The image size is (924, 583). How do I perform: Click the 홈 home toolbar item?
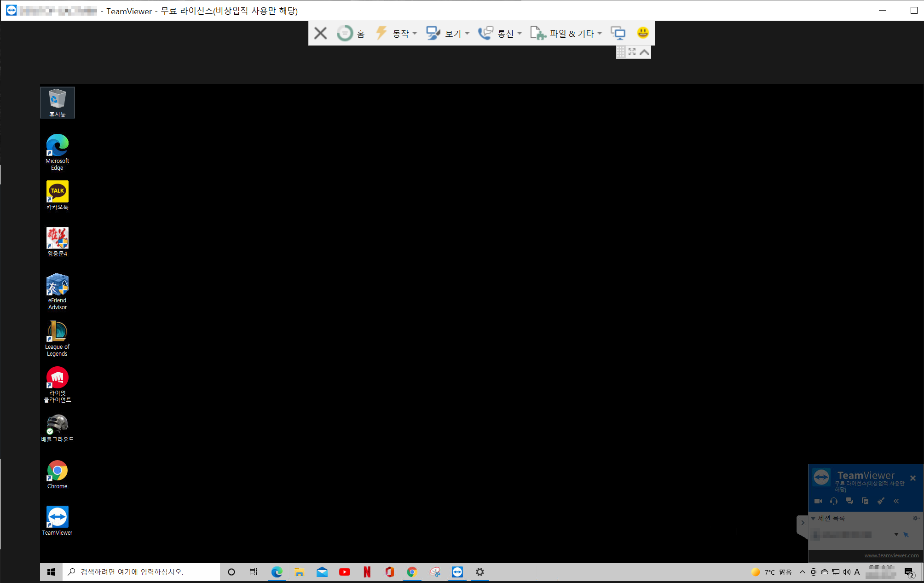(352, 33)
